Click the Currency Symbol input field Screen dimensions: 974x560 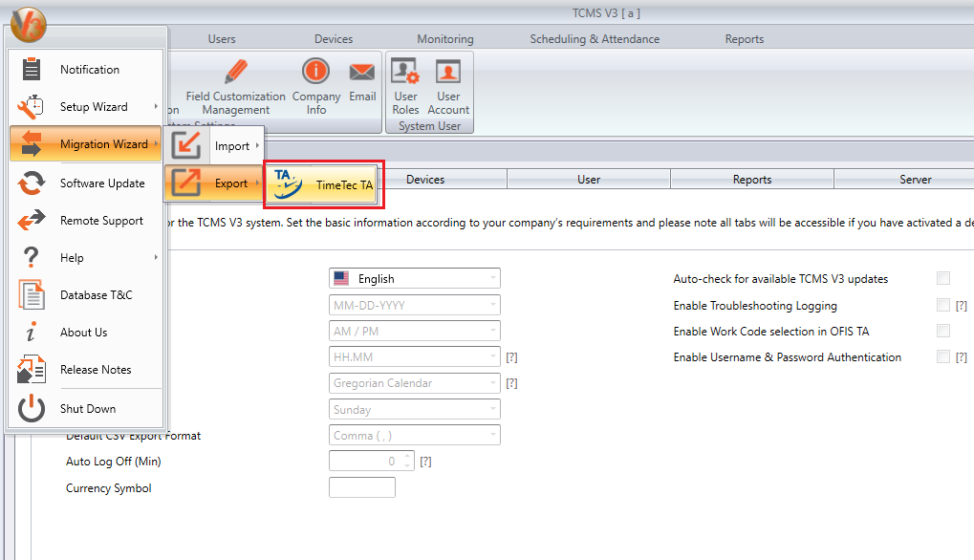[x=362, y=487]
